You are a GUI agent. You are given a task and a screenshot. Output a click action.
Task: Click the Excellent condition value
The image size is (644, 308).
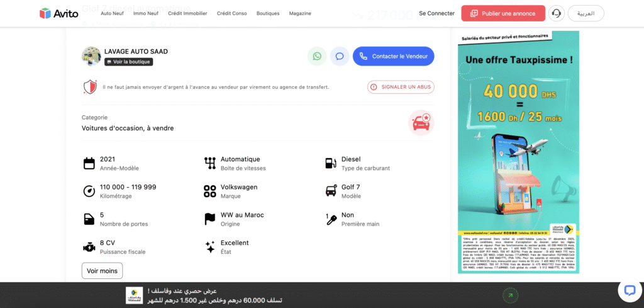235,243
